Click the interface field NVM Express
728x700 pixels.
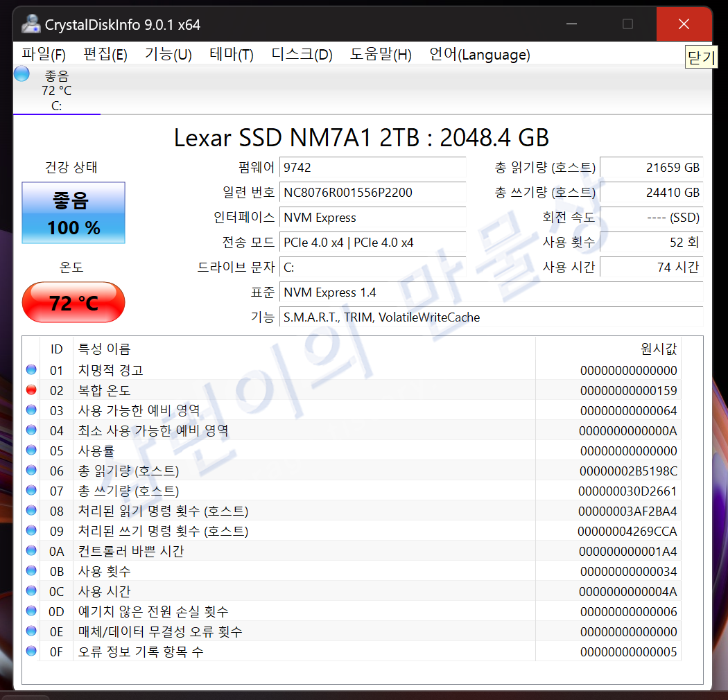pyautogui.click(x=372, y=217)
